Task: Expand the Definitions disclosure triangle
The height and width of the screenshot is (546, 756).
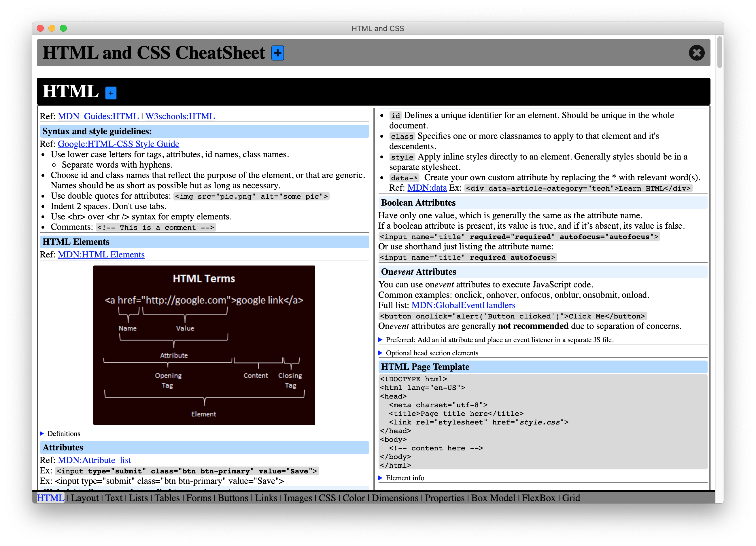Action: click(42, 433)
